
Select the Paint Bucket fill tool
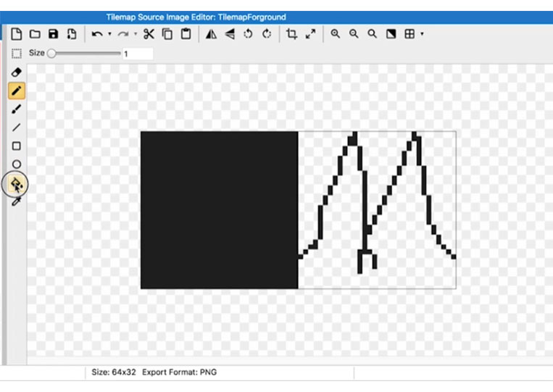[x=17, y=183]
